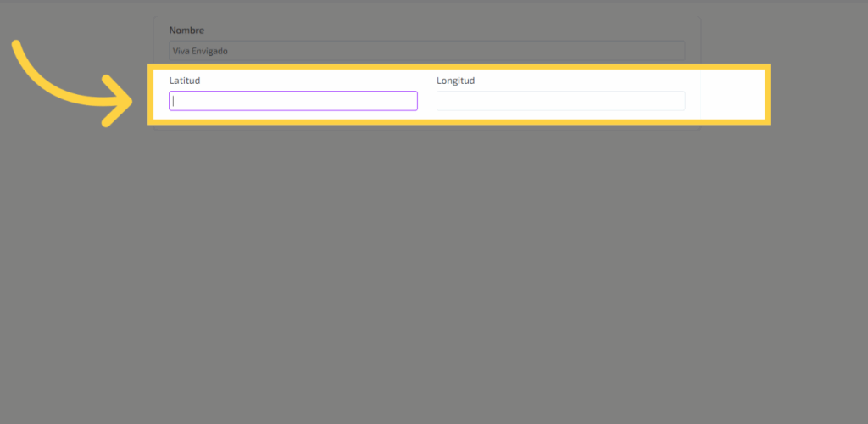Click the 'Viva Envigado' text value

coord(200,51)
